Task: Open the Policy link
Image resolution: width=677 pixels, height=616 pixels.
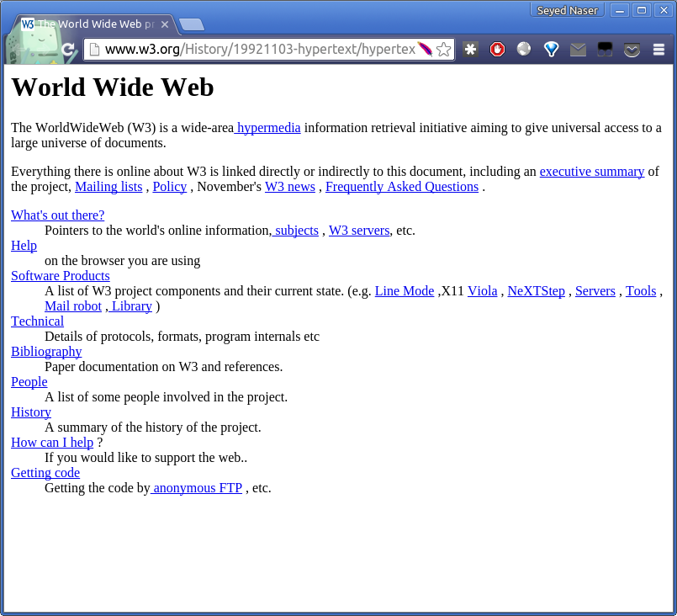Action: coord(170,187)
